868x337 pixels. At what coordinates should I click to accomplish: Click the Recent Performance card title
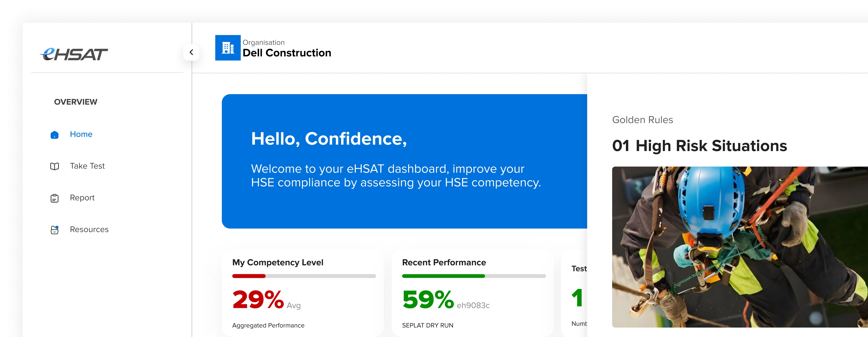tap(444, 262)
